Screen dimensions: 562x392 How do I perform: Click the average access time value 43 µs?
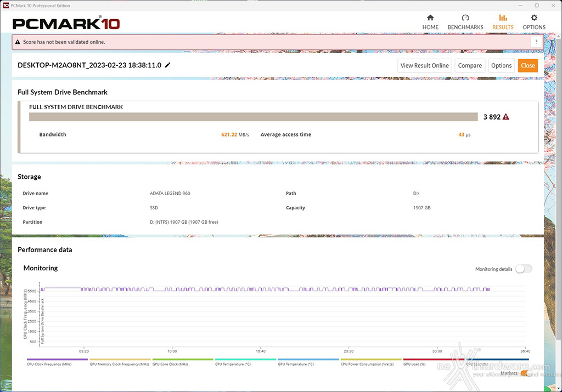(464, 135)
